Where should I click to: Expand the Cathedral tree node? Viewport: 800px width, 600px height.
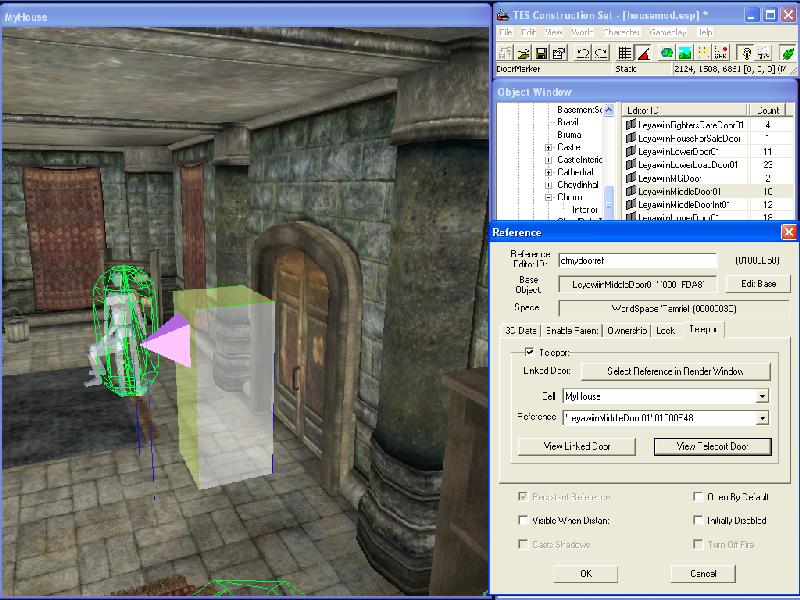548,172
